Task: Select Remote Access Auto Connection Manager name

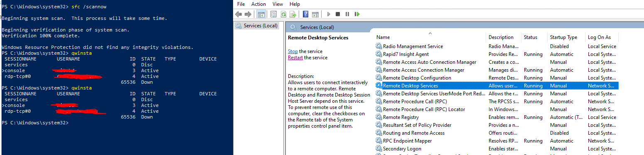Action: click(430, 62)
